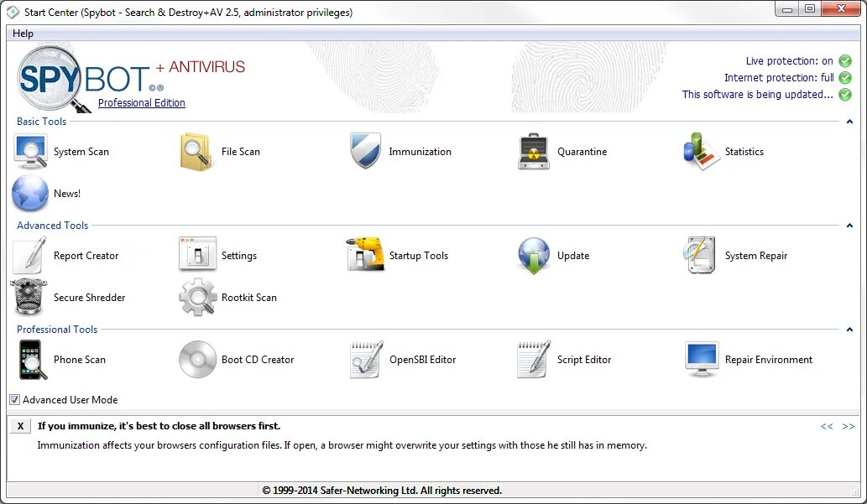867x504 pixels.
Task: Open the Boot CD Creator disc icon
Action: click(x=197, y=359)
